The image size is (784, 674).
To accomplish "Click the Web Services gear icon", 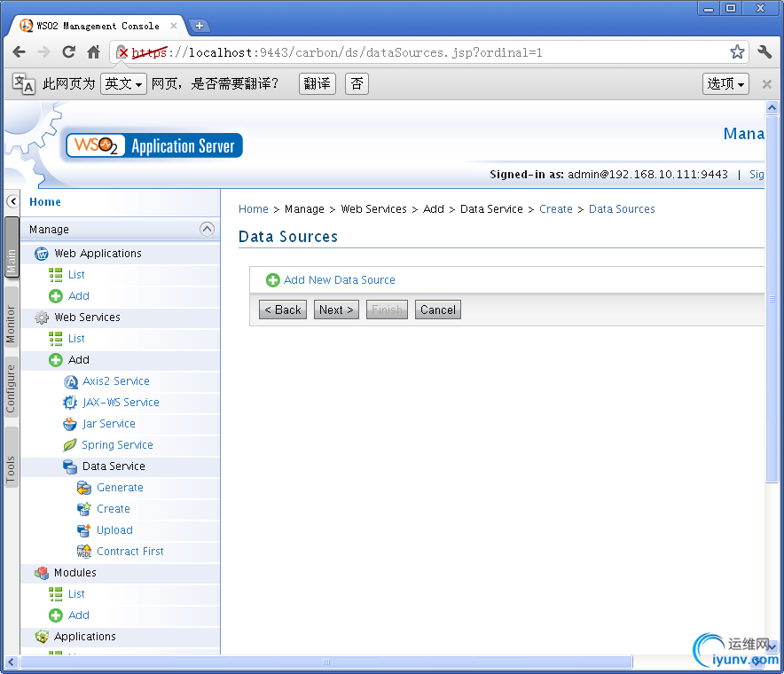I will 42,317.
